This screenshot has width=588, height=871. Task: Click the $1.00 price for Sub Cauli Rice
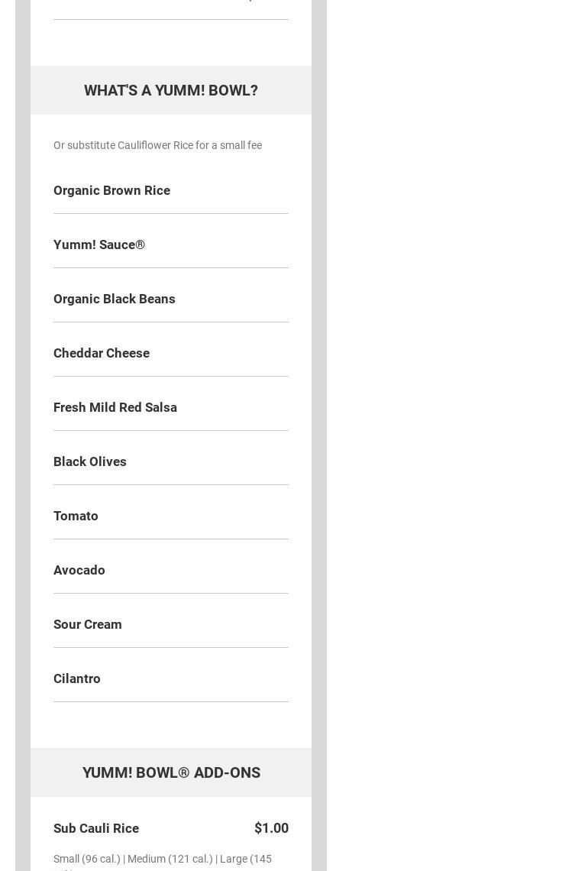click(x=271, y=828)
